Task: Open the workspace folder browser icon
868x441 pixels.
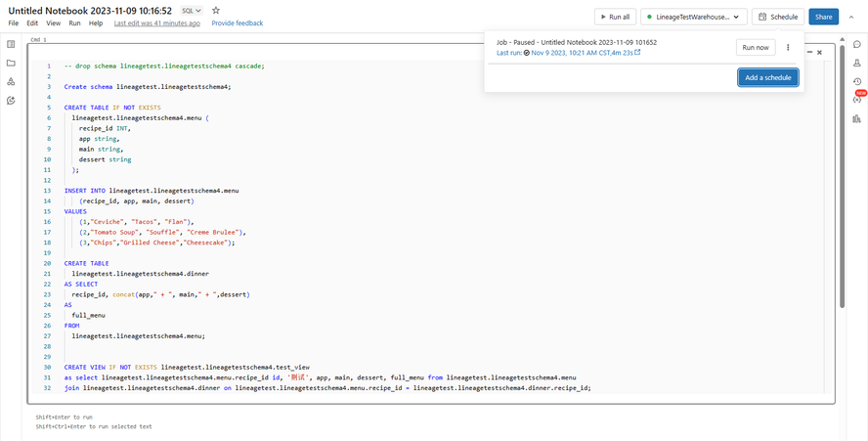Action: pos(11,64)
